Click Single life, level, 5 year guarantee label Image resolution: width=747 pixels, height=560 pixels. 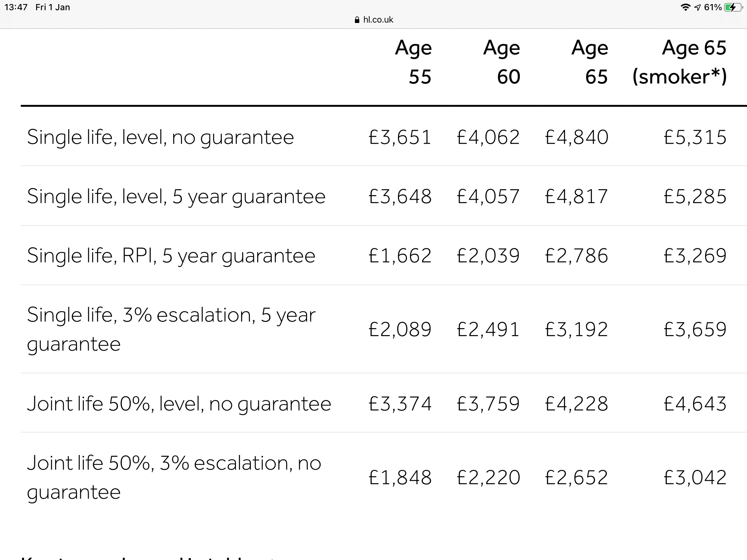point(176,197)
